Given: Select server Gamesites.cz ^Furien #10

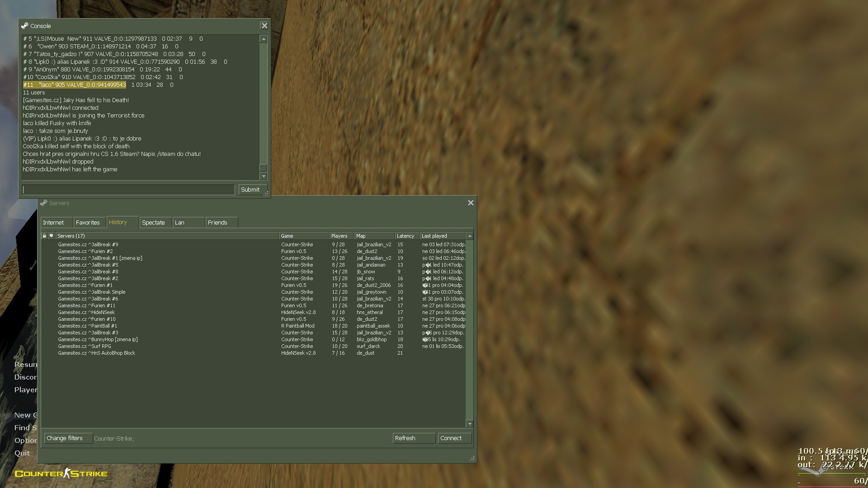Looking at the screenshot, I should (x=253, y=319).
